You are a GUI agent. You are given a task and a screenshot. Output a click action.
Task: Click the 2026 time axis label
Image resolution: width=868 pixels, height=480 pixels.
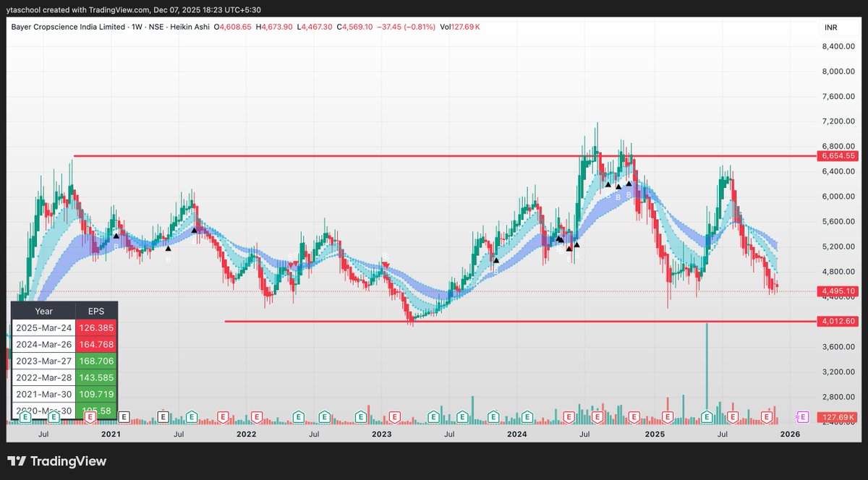click(790, 434)
